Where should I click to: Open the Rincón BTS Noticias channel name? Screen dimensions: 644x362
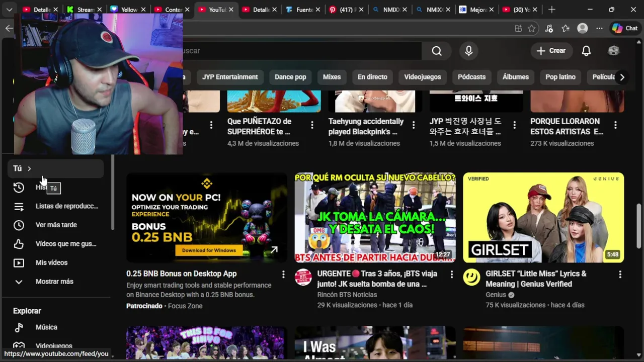[347, 295]
